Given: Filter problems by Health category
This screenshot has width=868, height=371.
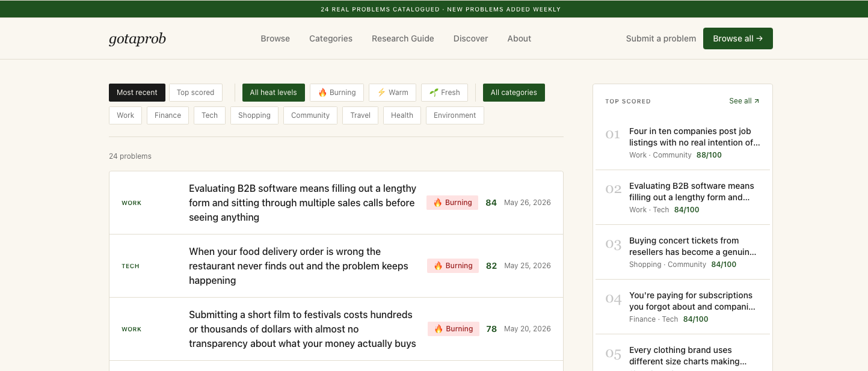Looking at the screenshot, I should pos(402,115).
